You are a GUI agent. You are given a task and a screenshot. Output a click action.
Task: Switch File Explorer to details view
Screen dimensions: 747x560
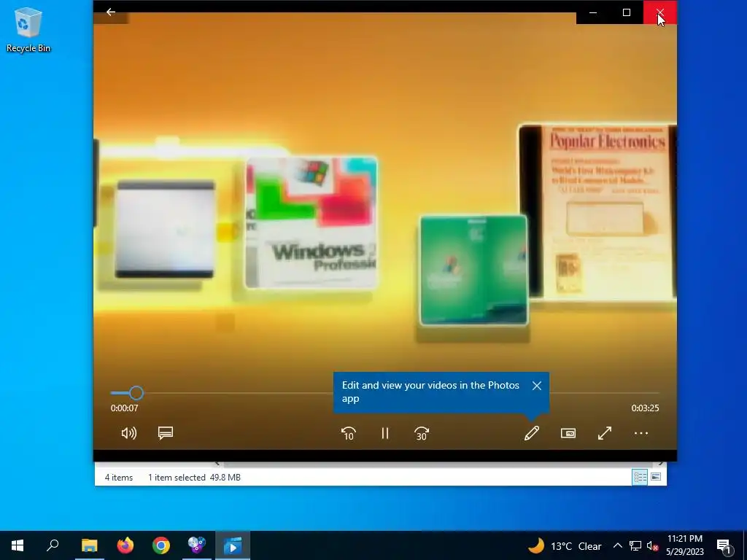tap(640, 477)
